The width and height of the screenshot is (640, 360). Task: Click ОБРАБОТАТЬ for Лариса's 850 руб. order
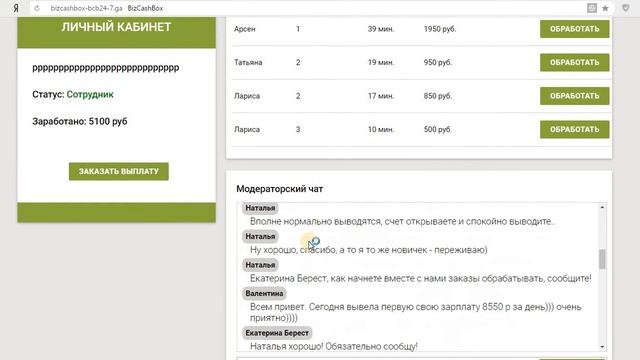[574, 96]
